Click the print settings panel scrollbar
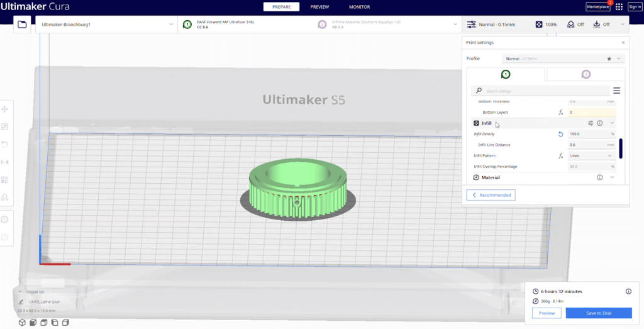 pos(621,148)
